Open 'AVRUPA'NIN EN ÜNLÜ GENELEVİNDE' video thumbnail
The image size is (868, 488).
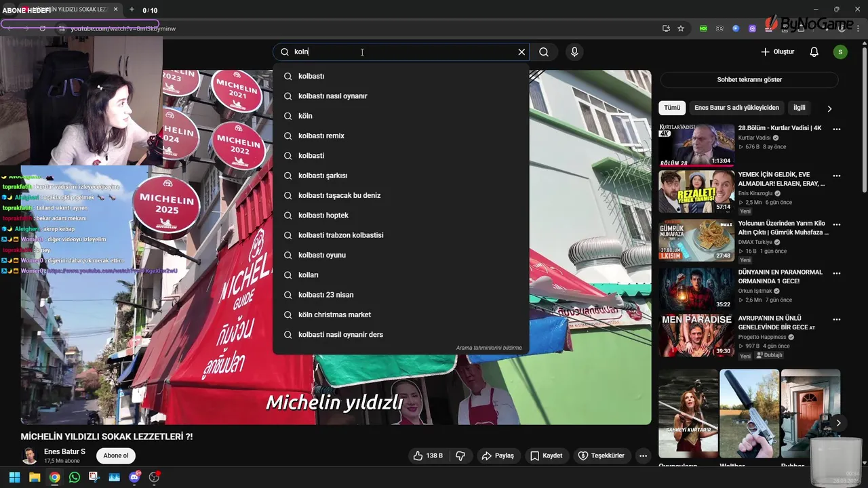pos(696,335)
